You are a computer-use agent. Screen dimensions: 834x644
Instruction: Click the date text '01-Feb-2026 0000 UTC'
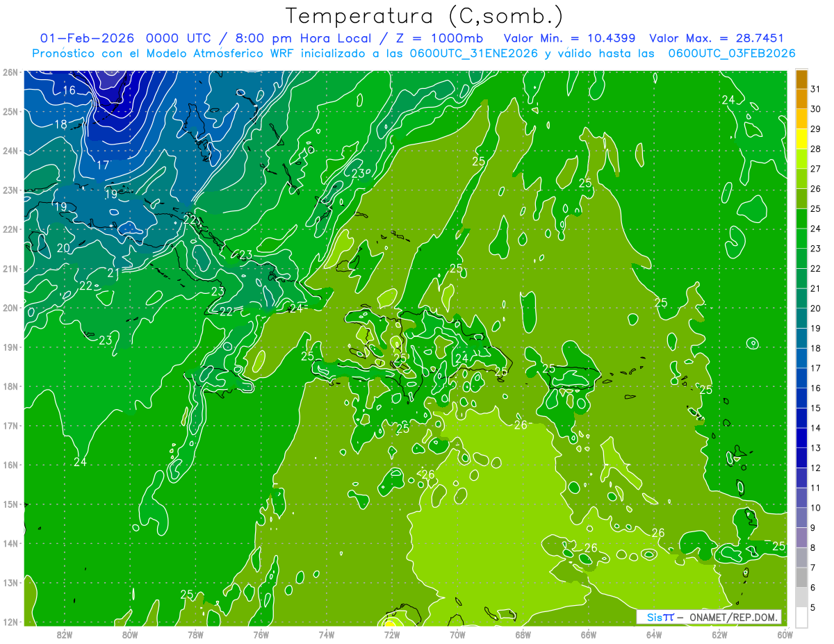[126, 38]
